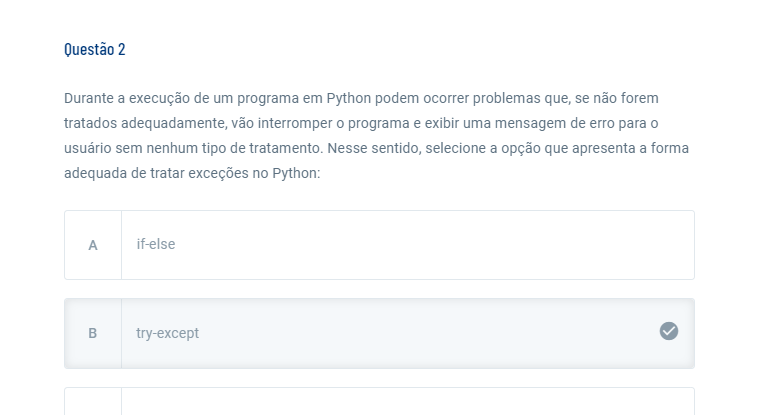760x415 pixels.
Task: Click the try-except answer text
Action: point(167,333)
